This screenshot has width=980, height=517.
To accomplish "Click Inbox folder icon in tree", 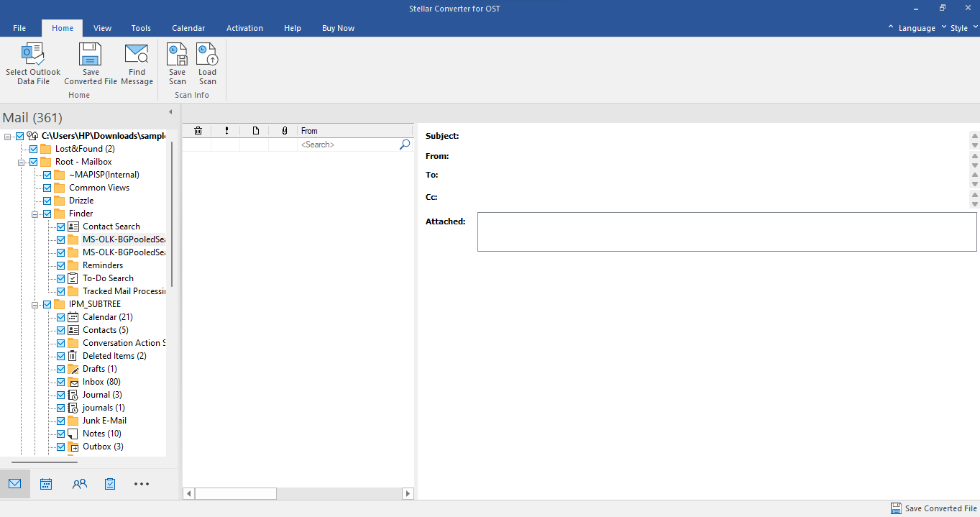I will [73, 382].
